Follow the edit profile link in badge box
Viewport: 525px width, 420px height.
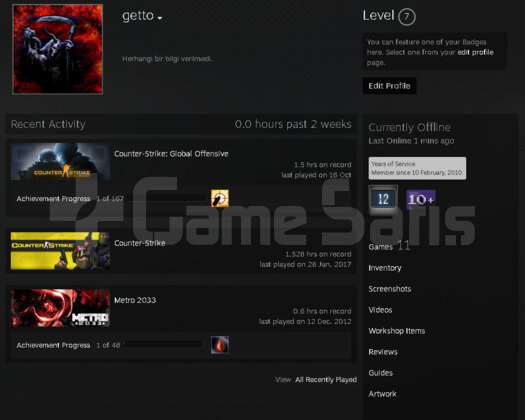coord(475,52)
